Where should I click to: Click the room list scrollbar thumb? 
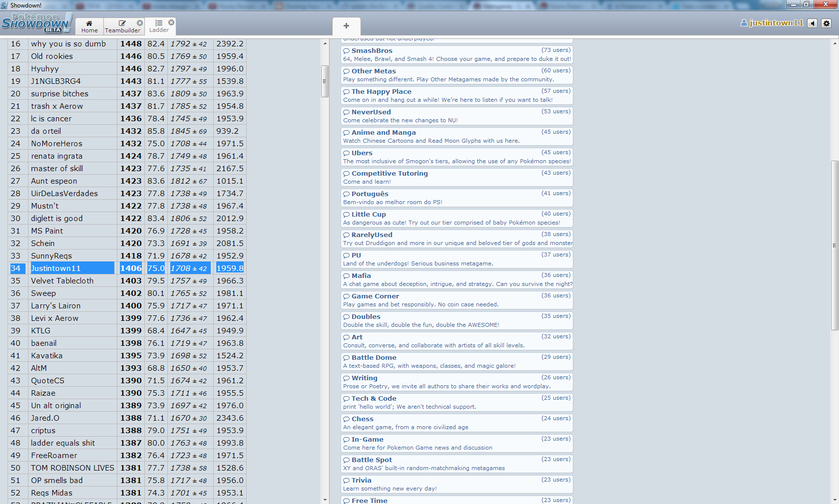coord(834,245)
